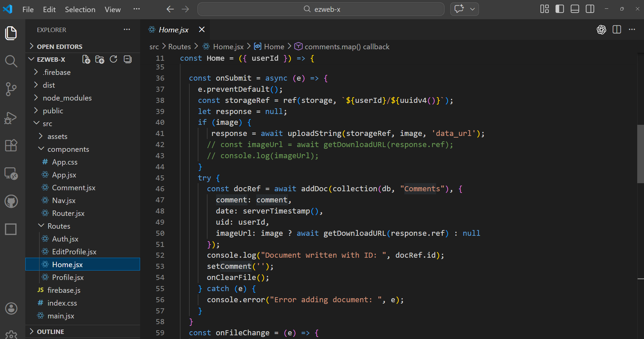Toggle the primary side bar visibility
644x339 pixels.
tap(560, 9)
